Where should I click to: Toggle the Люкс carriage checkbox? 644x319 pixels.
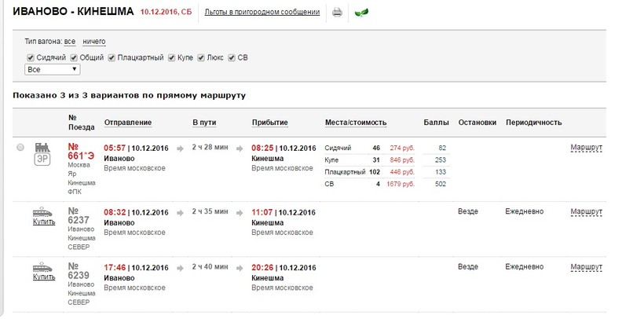(201, 57)
